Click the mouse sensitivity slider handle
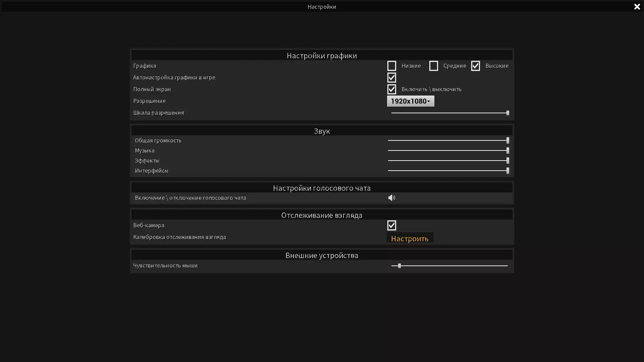The image size is (644, 362). 399,266
